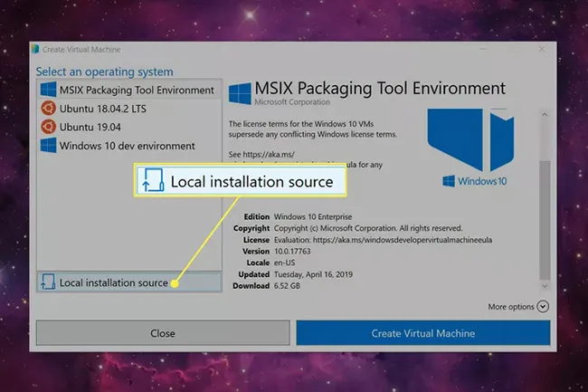
Task: Click the More options text label
Action: pos(510,307)
